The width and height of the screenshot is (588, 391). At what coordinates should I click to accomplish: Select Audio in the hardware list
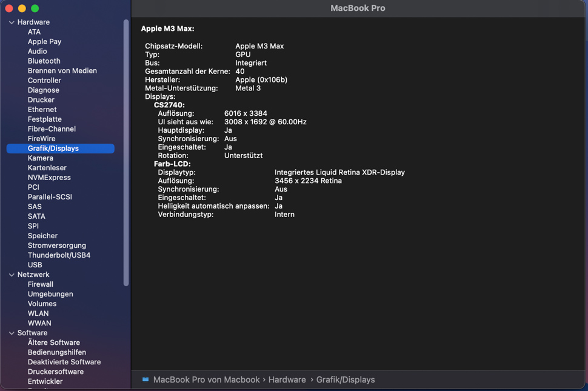(x=37, y=52)
